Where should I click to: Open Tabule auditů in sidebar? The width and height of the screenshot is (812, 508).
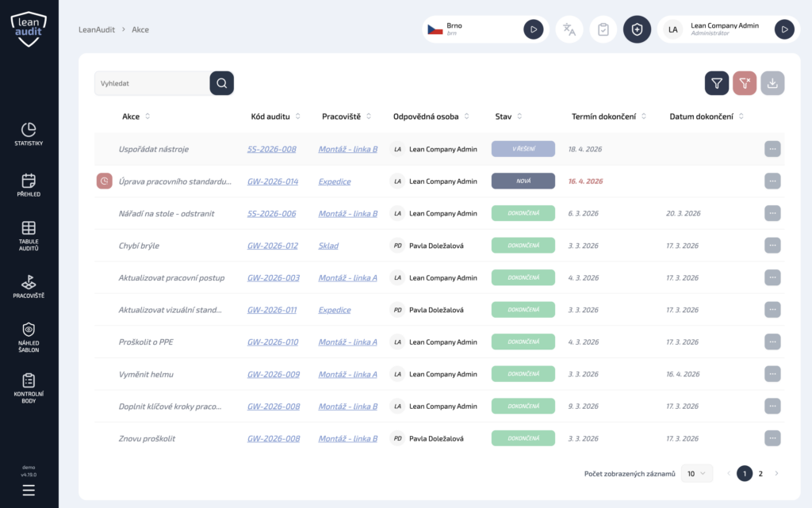pyautogui.click(x=29, y=235)
